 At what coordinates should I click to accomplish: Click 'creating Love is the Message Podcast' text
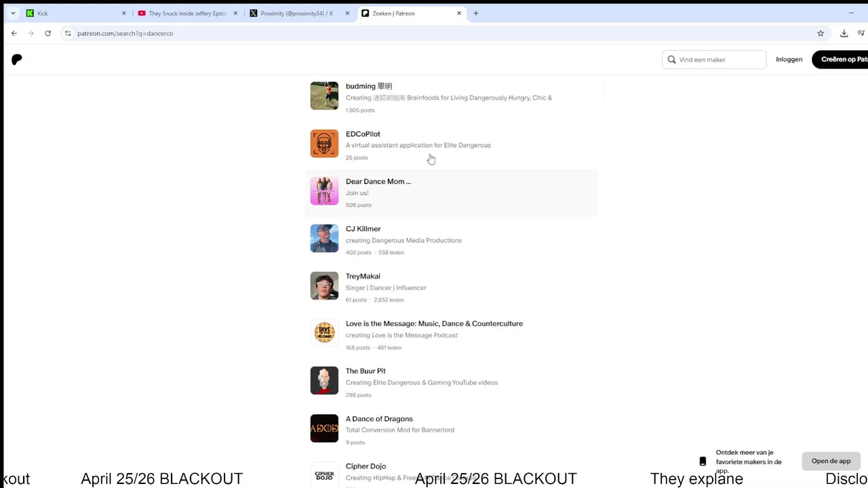pos(401,335)
